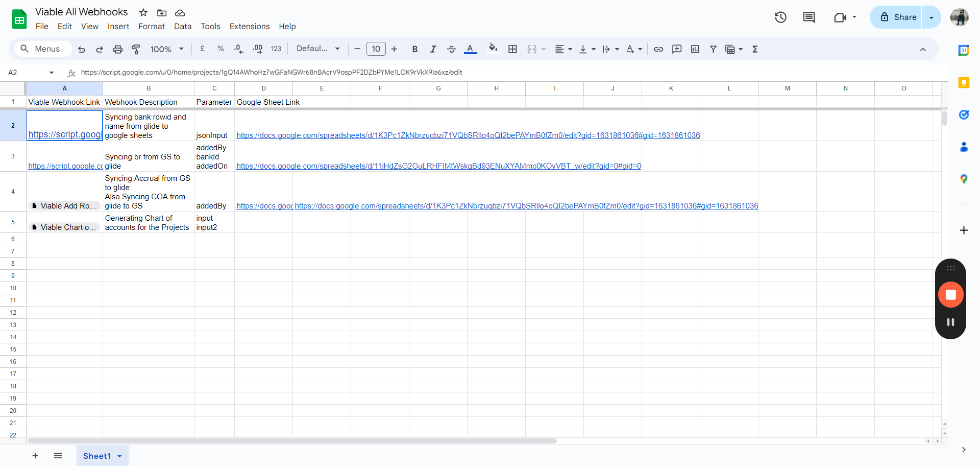Star the Viable All Webhooks document
980x466 pixels.
click(x=143, y=13)
